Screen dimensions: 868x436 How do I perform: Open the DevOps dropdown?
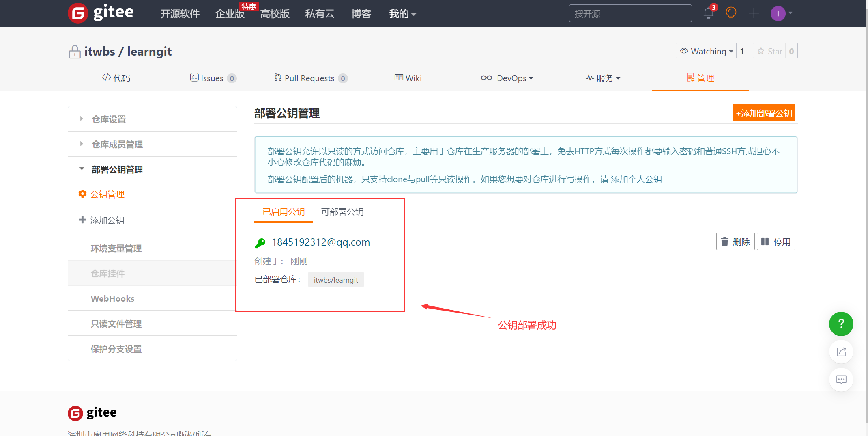[x=507, y=78]
